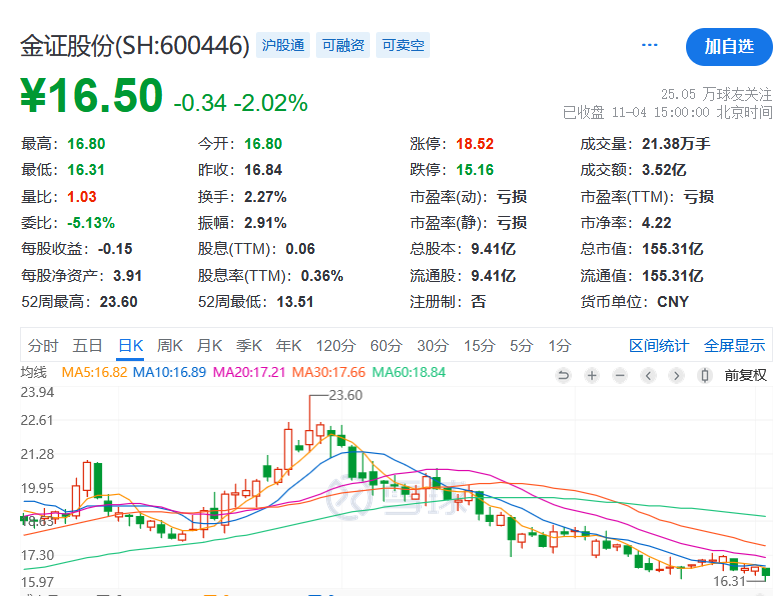Click the 可卖空 tag
Screen dimensions: 781x596
coord(403,45)
